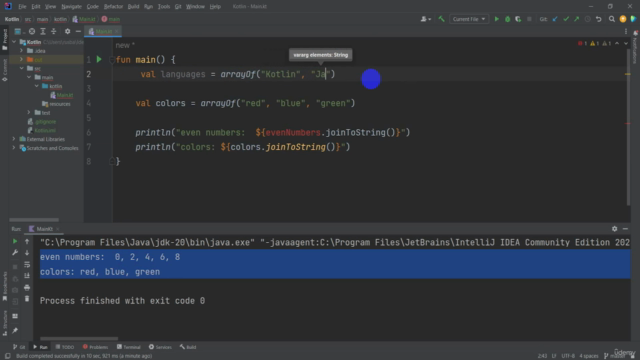The height and width of the screenshot is (360, 640).
Task: Toggle the Structure tool window side button
Action: pyautogui.click(x=4, y=323)
